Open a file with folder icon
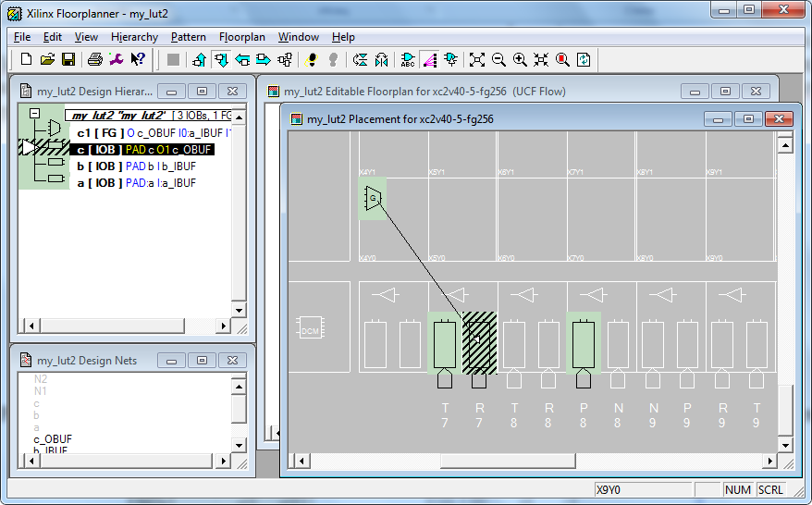 (47, 59)
